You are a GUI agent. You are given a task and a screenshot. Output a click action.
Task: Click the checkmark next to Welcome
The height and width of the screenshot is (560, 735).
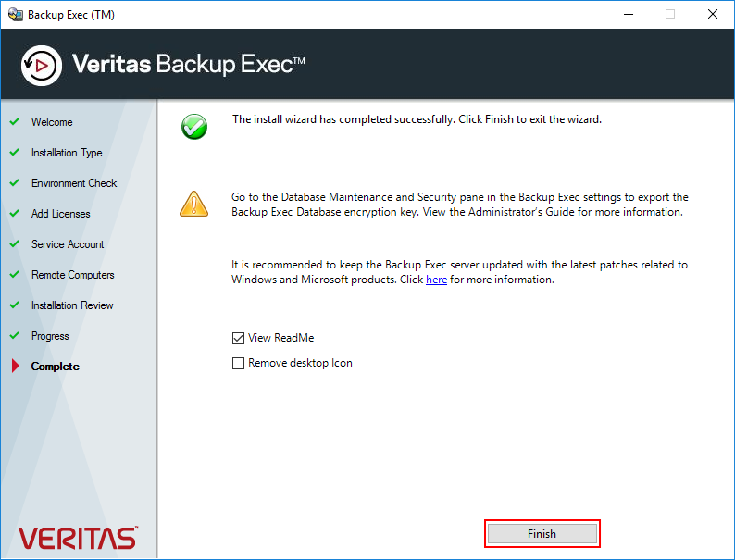pos(15,121)
